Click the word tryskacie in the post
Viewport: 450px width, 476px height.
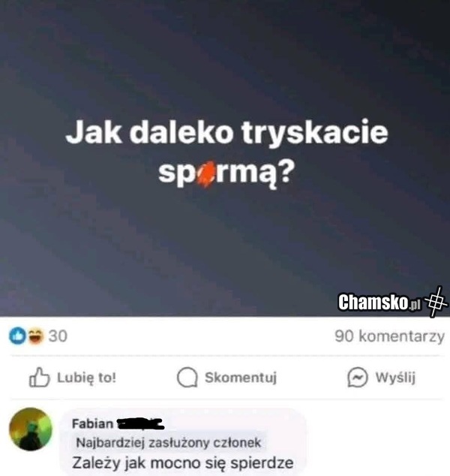(x=314, y=132)
